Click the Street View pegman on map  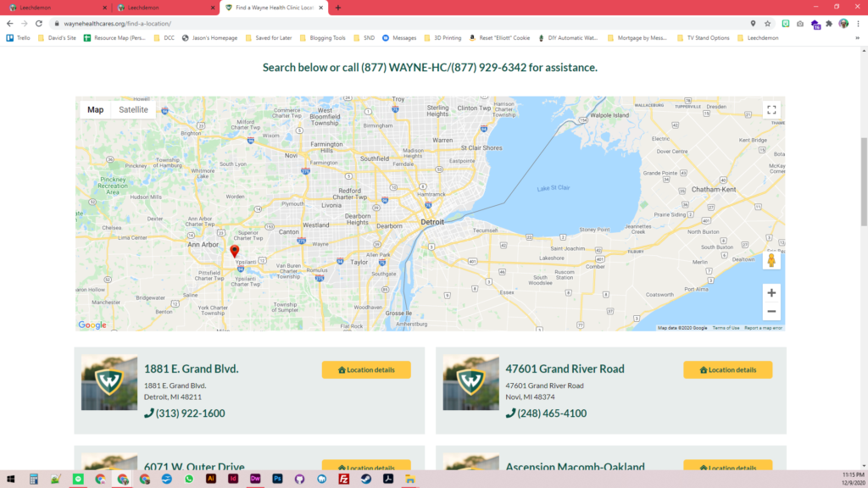click(x=771, y=260)
